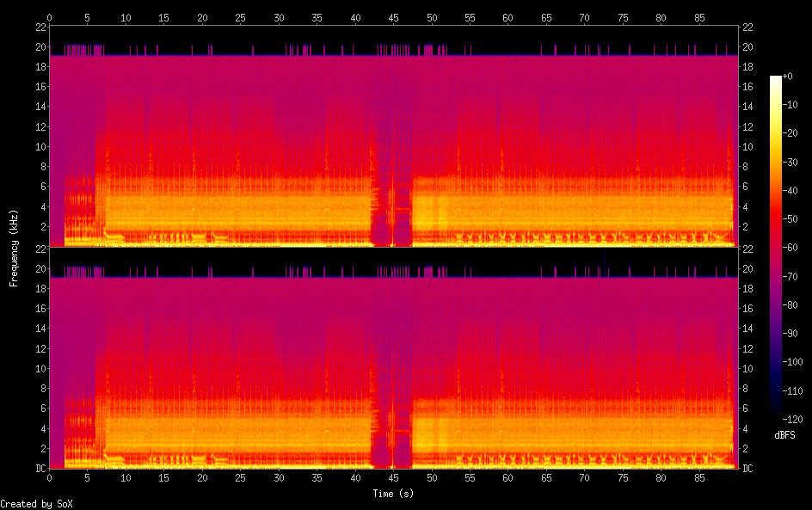Click the "Frequency (kHz)" vertical axis title
This screenshot has height=510, width=812.
(14, 248)
